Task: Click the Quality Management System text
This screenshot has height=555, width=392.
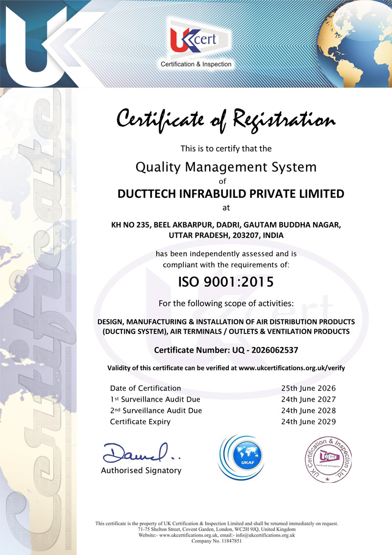Action: [226, 167]
